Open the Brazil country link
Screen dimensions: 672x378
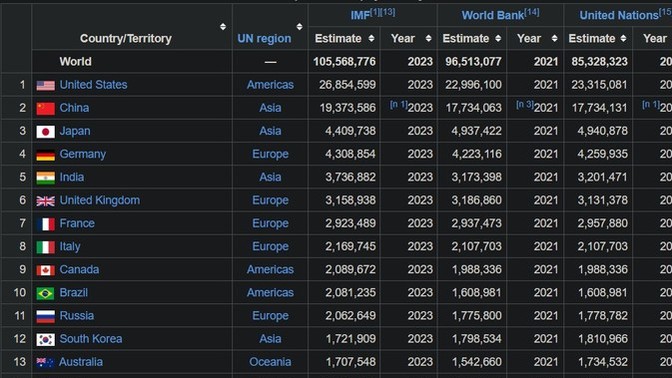tap(74, 293)
